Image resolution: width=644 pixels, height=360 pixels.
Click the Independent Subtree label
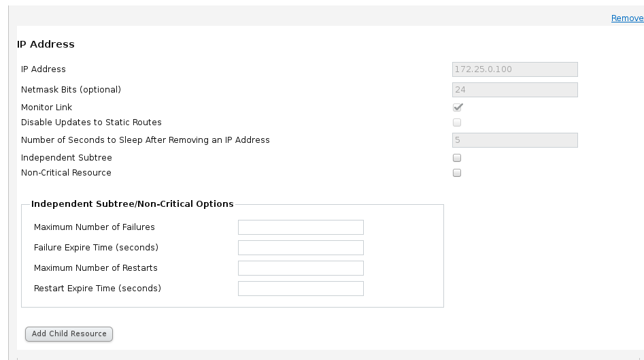[67, 158]
